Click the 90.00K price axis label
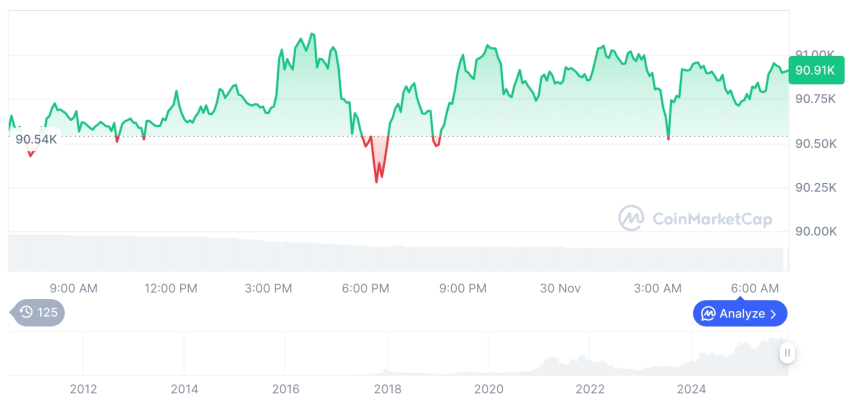This screenshot has height=401, width=860. pyautogui.click(x=815, y=231)
